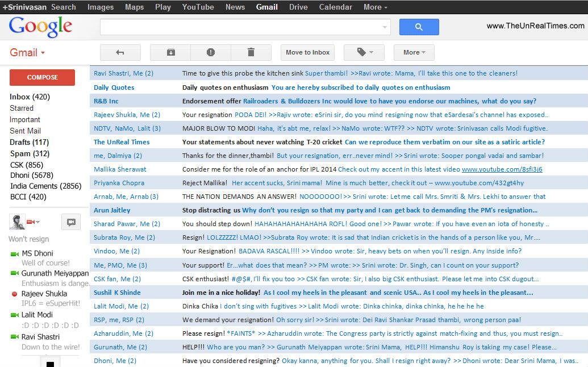Open the R&B Inc endorsement offer email
Image resolution: width=588 pixels, height=367 pixels.
339,101
